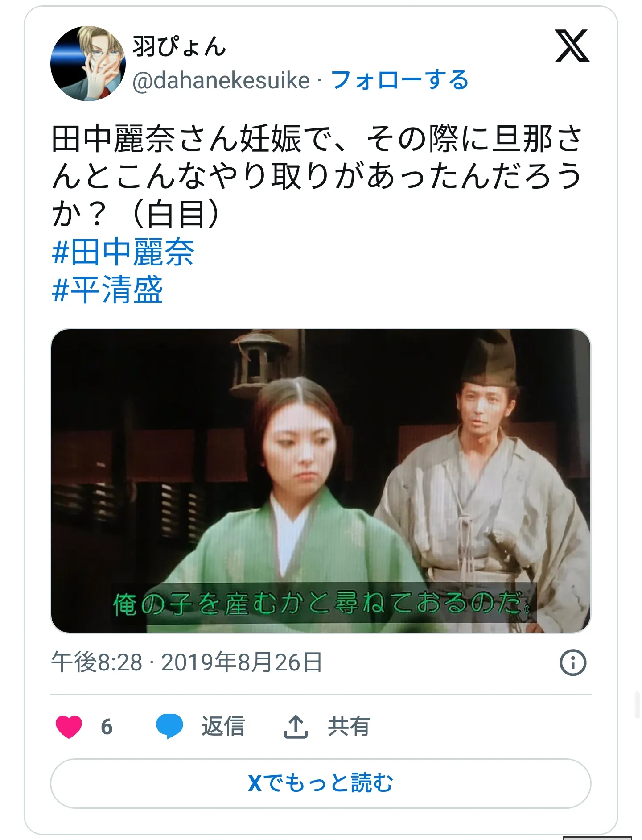Click the display name 羽ぴょん
Screen dimensions: 642x840
tap(179, 46)
